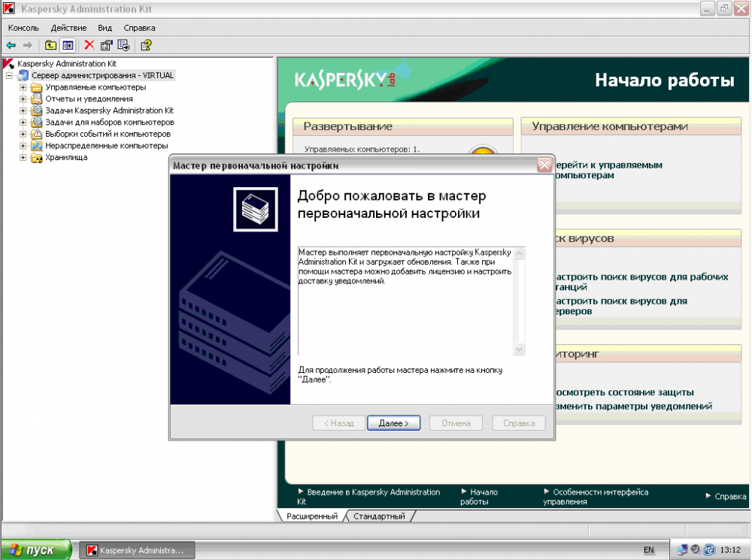Open the Вид menu
The image size is (752, 560).
tap(105, 28)
